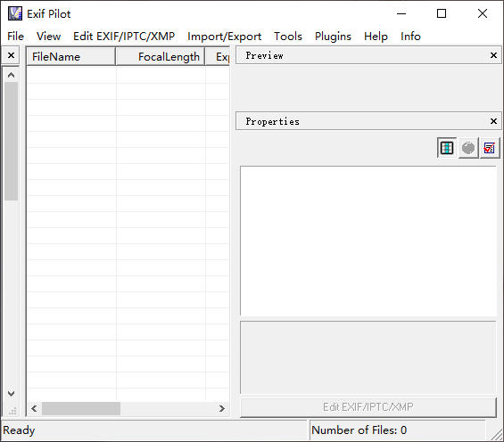
Task: Click the gray globe icon in Properties
Action: point(468,148)
